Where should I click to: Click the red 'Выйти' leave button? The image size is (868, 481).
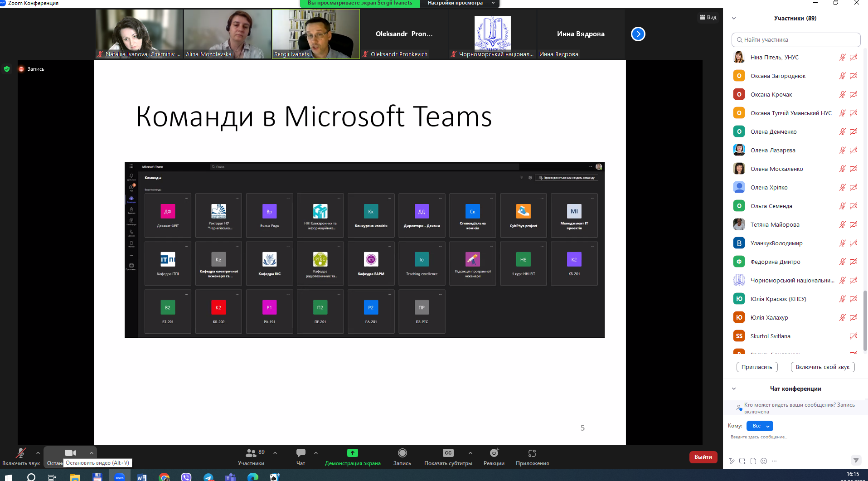click(x=703, y=457)
